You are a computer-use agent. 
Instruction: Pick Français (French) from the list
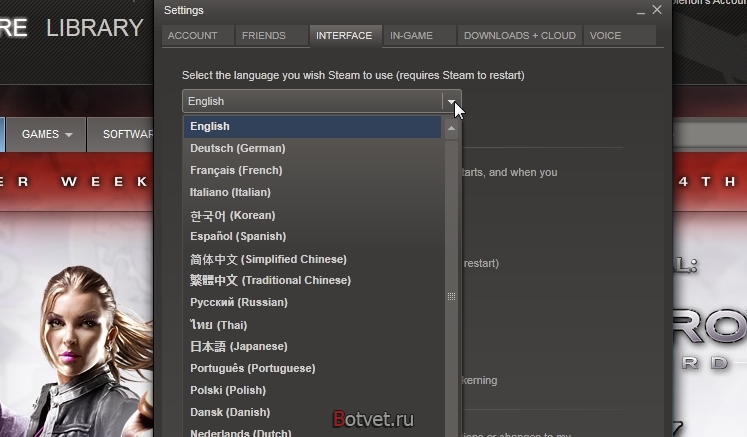coord(312,170)
